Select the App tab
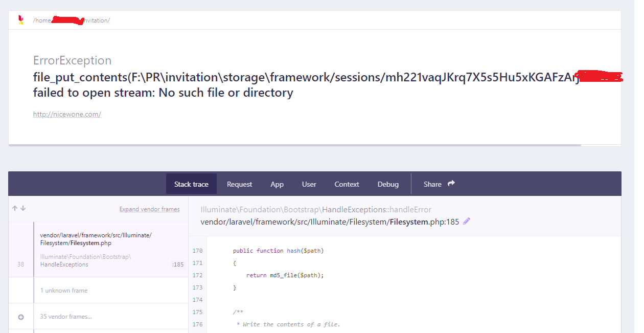 click(277, 184)
